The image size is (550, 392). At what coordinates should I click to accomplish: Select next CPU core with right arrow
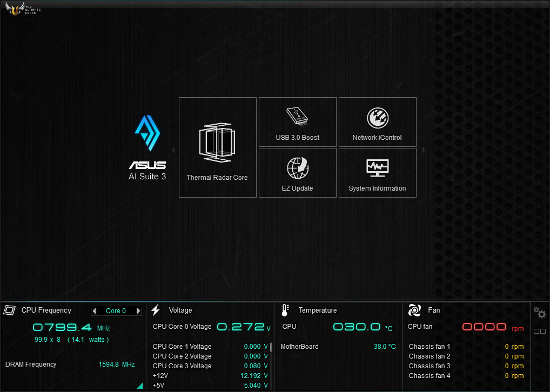click(138, 310)
